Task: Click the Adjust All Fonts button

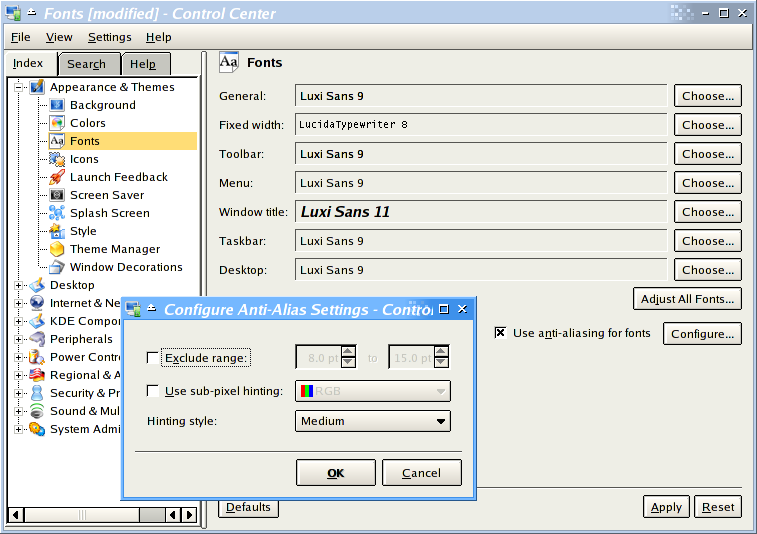Action: (x=687, y=298)
